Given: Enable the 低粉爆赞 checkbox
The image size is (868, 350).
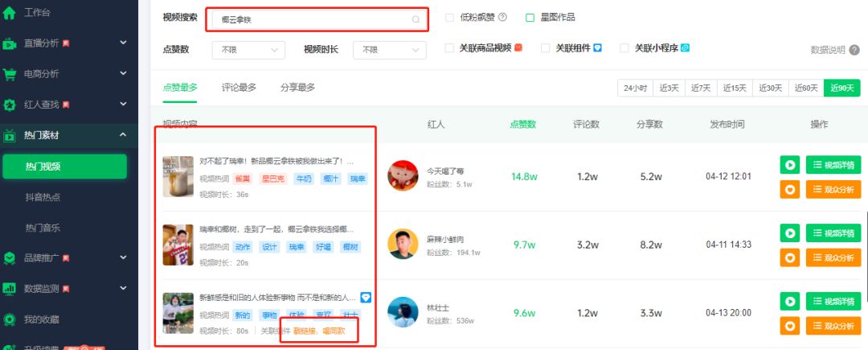Looking at the screenshot, I should [x=449, y=18].
